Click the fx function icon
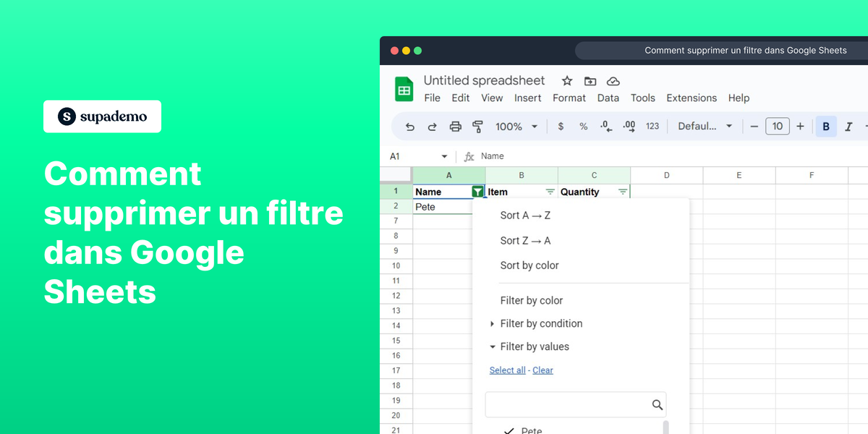 point(469,156)
